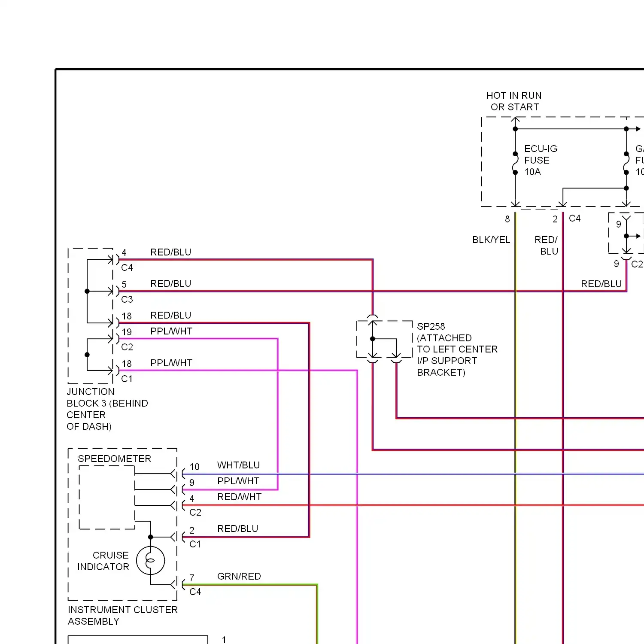644x644 pixels.
Task: Click the ATTACHED TO LEFT CENTER I/P SUPPORT BRACKET text
Action: pyautogui.click(x=457, y=355)
